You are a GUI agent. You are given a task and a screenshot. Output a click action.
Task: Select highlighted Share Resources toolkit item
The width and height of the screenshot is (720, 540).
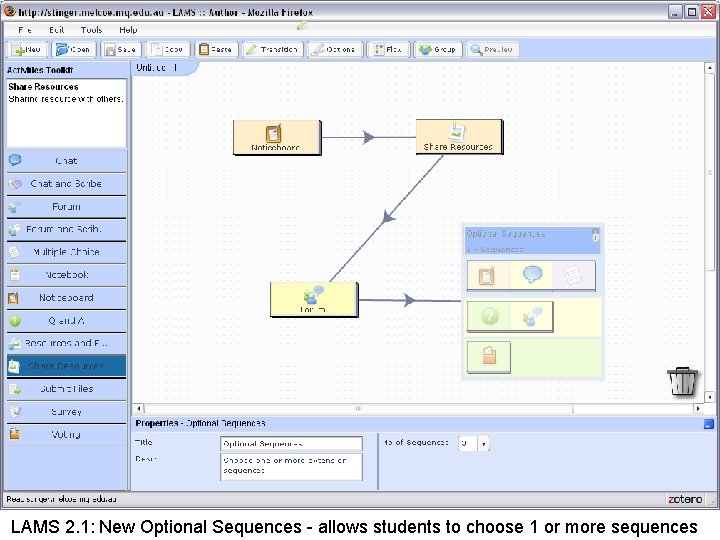pos(67,366)
